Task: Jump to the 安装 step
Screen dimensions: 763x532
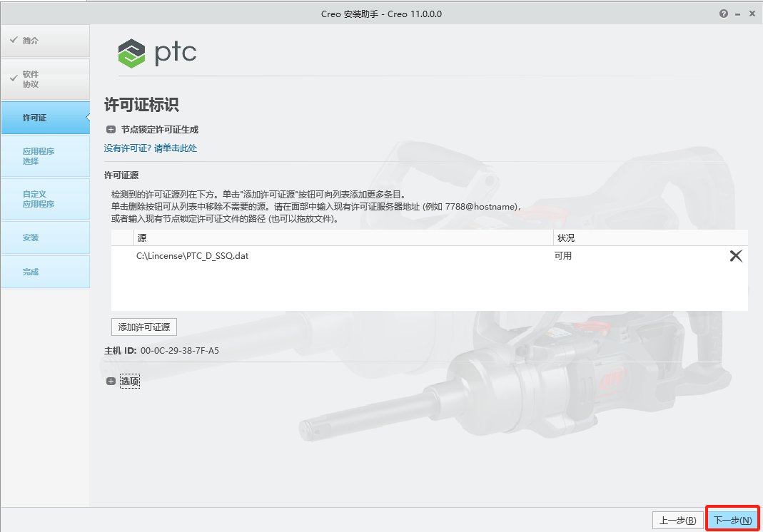Action: point(45,237)
